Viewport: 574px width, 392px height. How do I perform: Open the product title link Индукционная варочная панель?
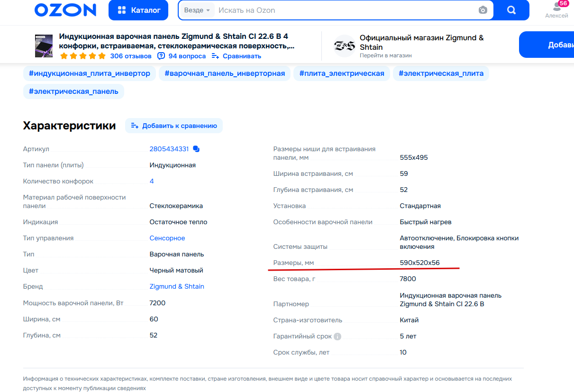pyautogui.click(x=176, y=41)
